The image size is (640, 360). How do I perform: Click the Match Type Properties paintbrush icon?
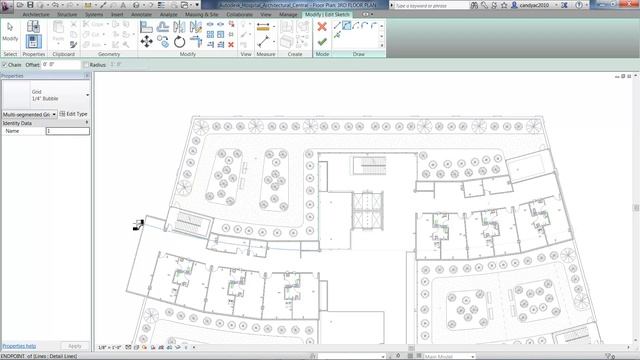click(73, 44)
